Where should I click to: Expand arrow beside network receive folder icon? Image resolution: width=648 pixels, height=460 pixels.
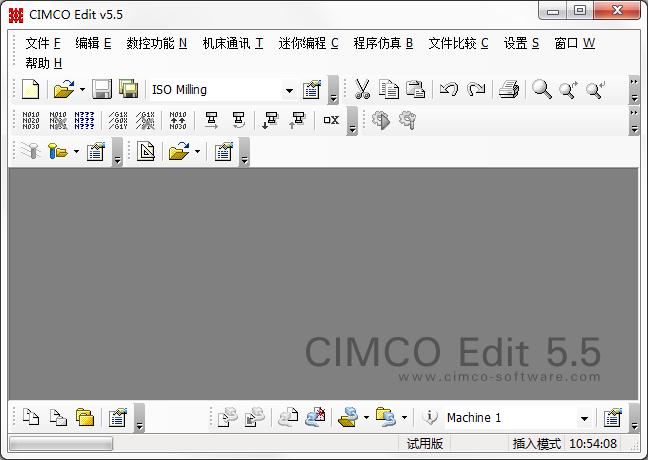tap(404, 417)
